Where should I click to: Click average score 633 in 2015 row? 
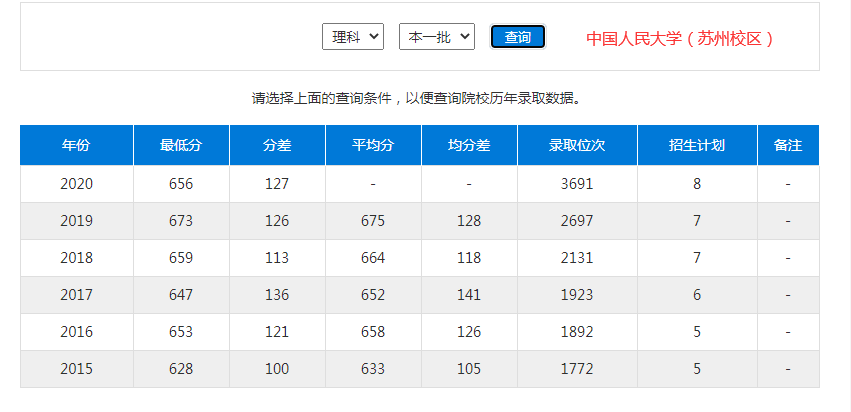[x=373, y=369]
